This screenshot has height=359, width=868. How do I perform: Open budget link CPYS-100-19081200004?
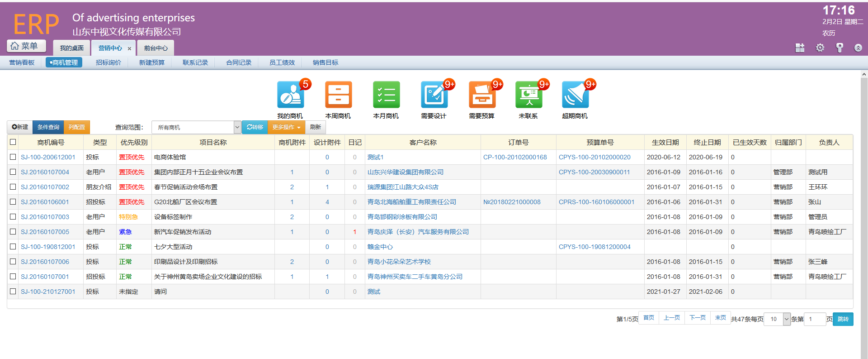coord(594,247)
